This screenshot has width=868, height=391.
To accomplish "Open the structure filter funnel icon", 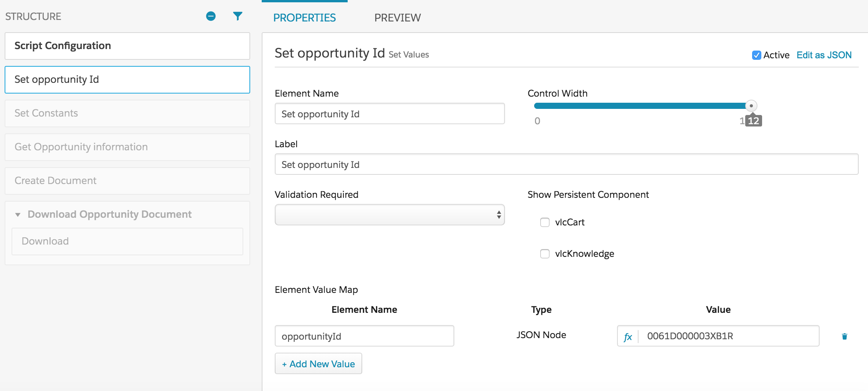I will 238,16.
